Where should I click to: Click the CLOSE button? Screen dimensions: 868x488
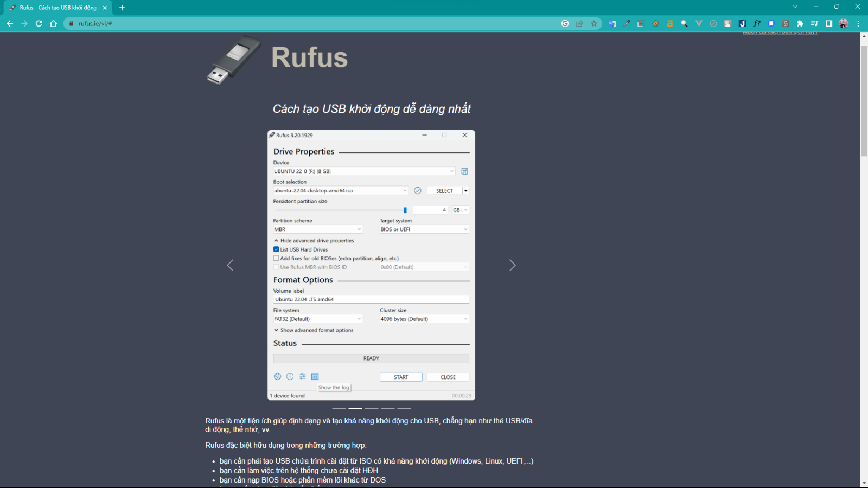click(x=448, y=377)
